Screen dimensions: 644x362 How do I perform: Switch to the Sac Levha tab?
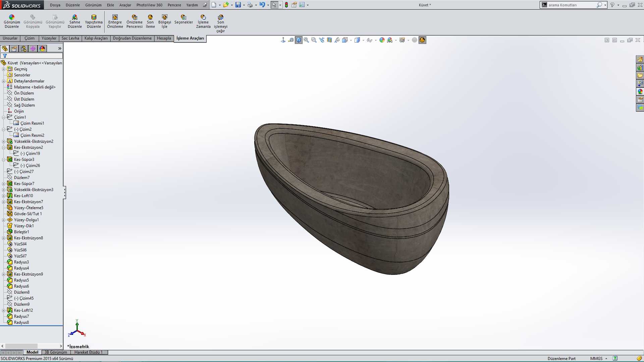pyautogui.click(x=70, y=38)
